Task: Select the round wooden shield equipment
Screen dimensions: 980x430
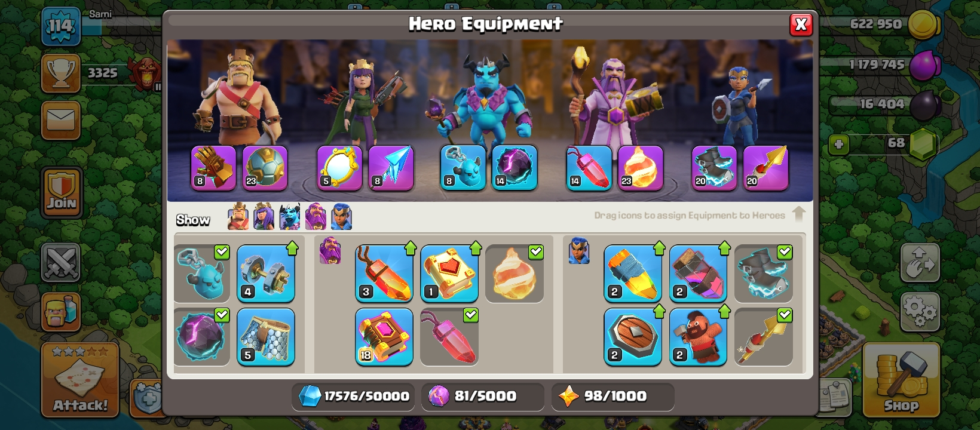Action: tap(633, 337)
